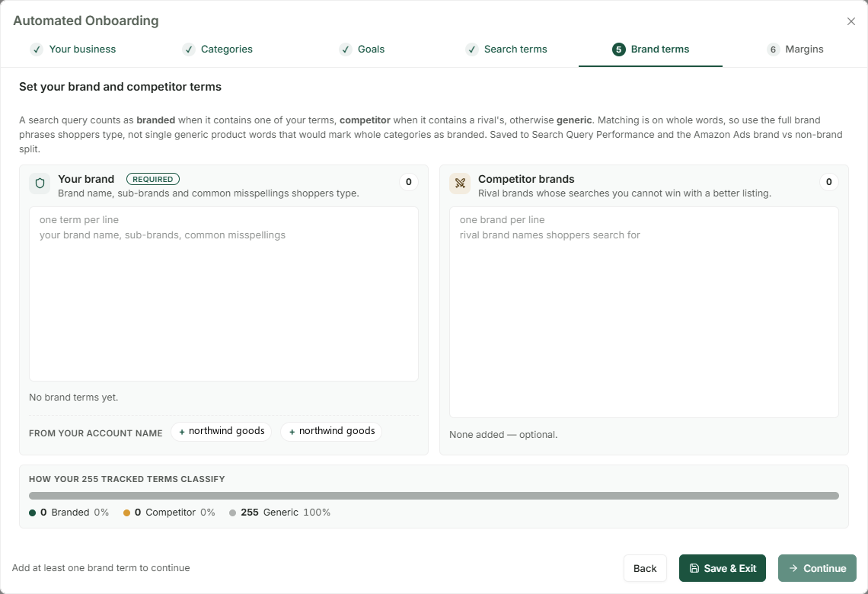The height and width of the screenshot is (594, 868).
Task: Click the arrow icon in the Continue button
Action: 793,569
